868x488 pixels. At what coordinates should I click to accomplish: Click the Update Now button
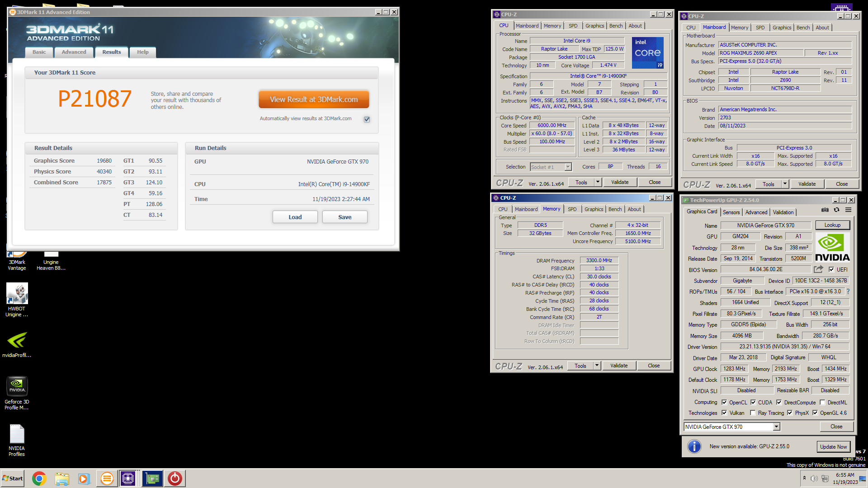pos(833,447)
